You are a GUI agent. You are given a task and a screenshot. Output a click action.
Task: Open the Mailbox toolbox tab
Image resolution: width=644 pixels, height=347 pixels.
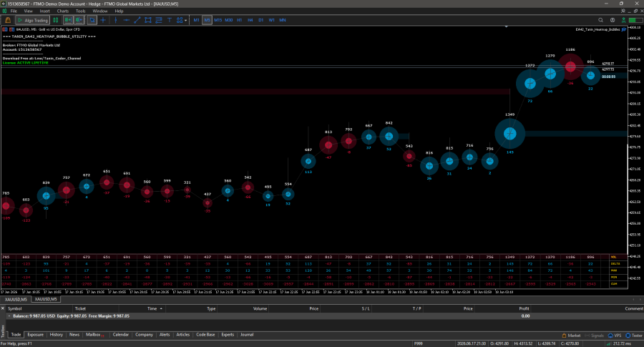click(x=94, y=335)
